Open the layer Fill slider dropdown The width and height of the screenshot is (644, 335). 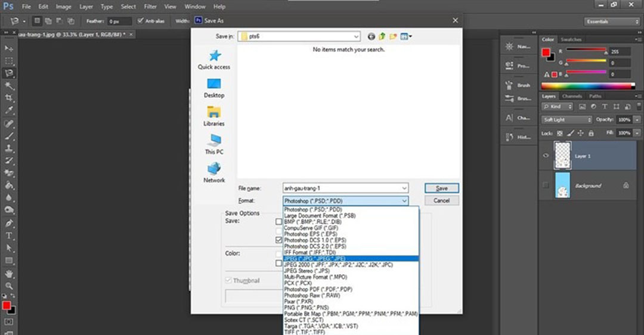(637, 133)
